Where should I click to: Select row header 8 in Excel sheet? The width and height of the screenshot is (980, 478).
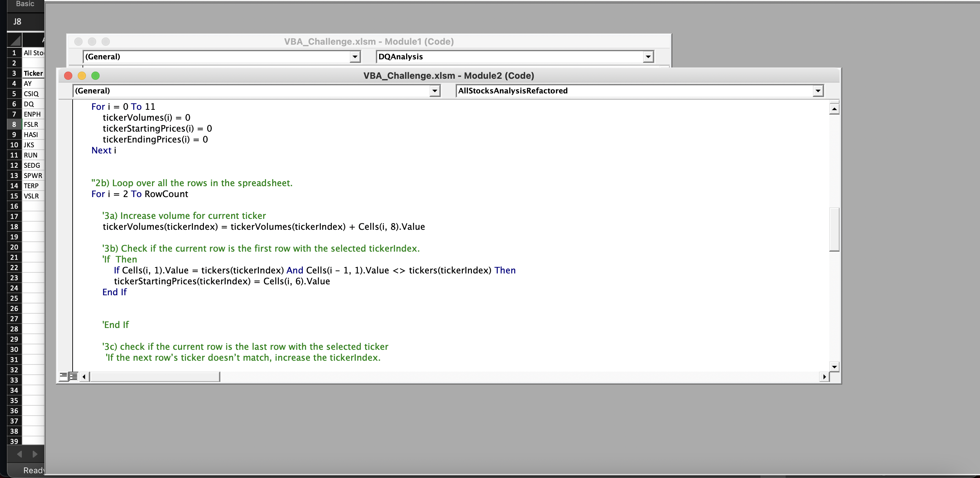pyautogui.click(x=14, y=124)
